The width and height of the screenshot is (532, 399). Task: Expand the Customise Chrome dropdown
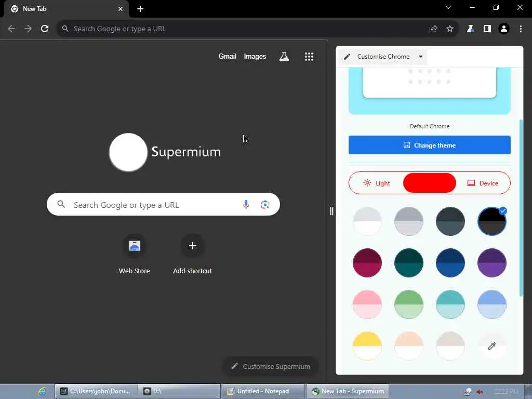coord(383,57)
